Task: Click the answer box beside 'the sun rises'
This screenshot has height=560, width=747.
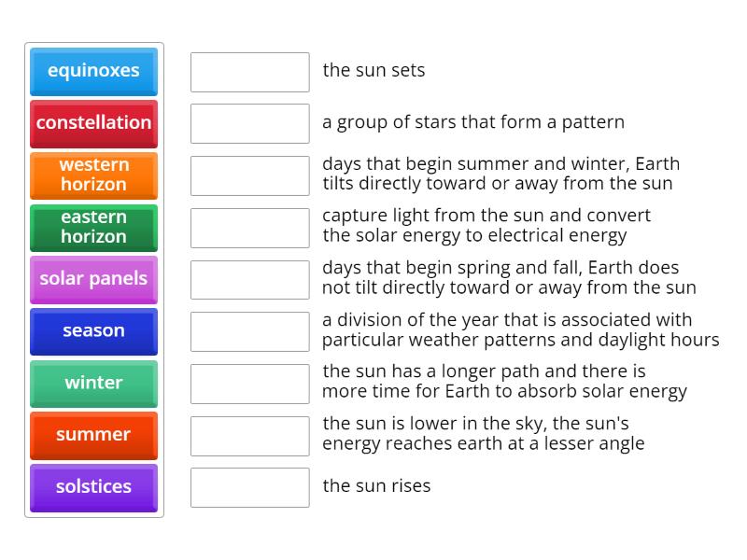Action: coord(248,486)
